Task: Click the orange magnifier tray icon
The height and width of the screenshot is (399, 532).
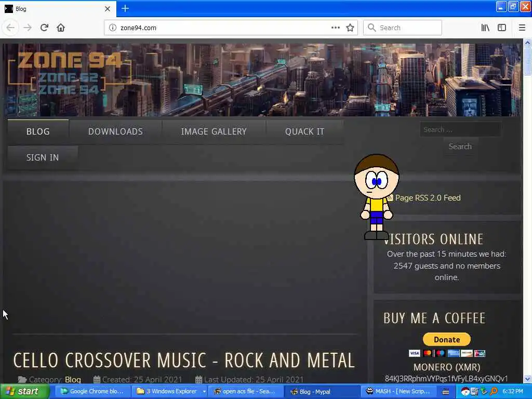Action: 494,392
